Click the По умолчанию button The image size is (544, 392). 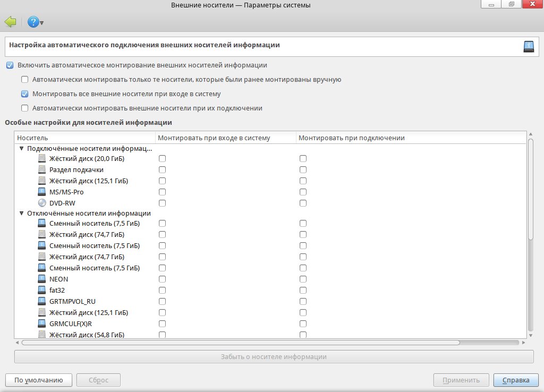point(38,380)
